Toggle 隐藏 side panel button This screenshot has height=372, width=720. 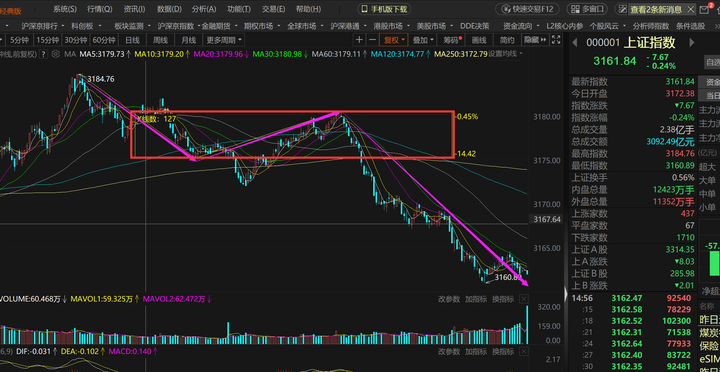coord(535,40)
